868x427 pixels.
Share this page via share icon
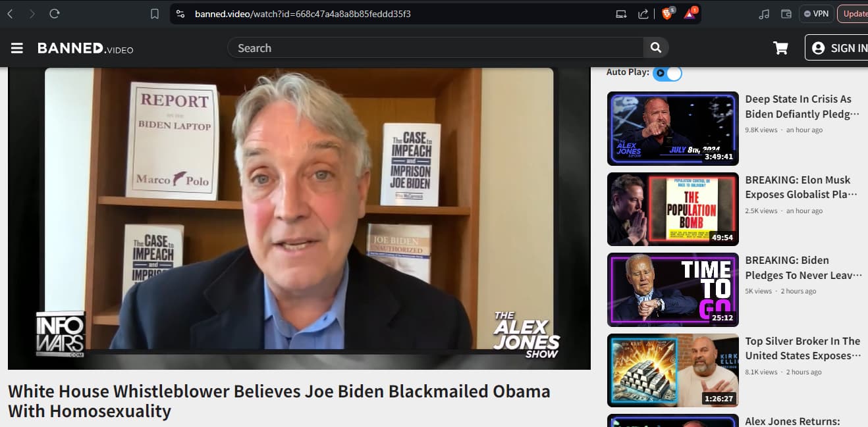[x=643, y=14]
